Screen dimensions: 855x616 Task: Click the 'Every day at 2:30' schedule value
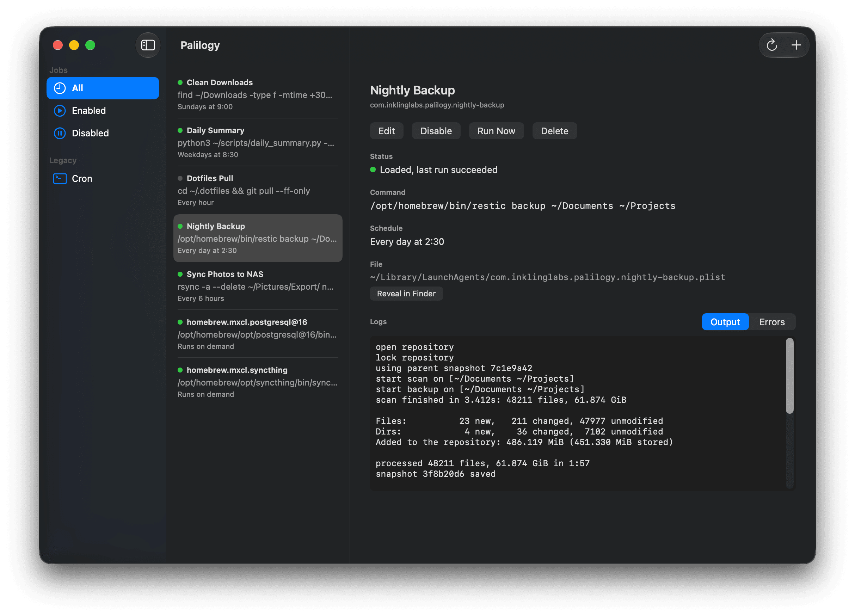(x=407, y=242)
